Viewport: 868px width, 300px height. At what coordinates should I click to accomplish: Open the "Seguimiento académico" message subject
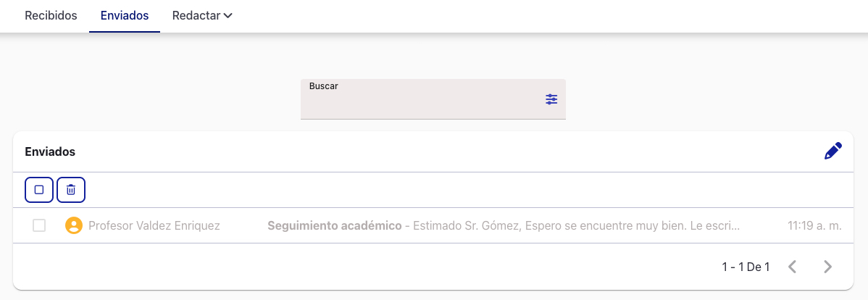(x=334, y=225)
